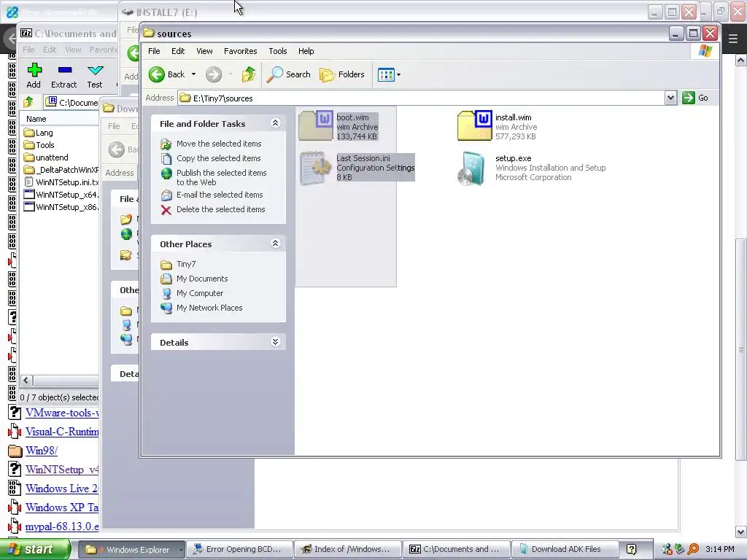Click the question-mark taskbar item
This screenshot has width=747, height=560.
(632, 550)
